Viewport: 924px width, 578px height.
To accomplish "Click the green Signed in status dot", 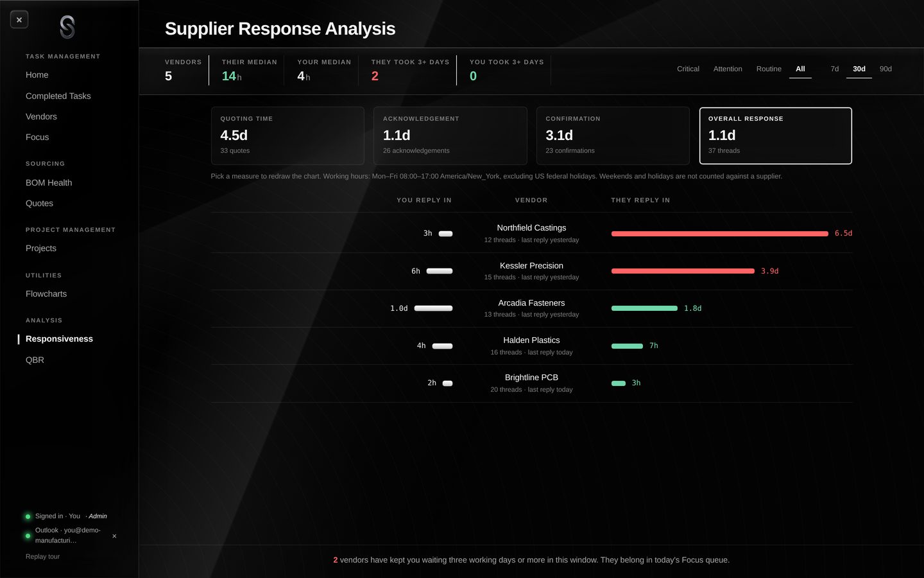I will 28,516.
